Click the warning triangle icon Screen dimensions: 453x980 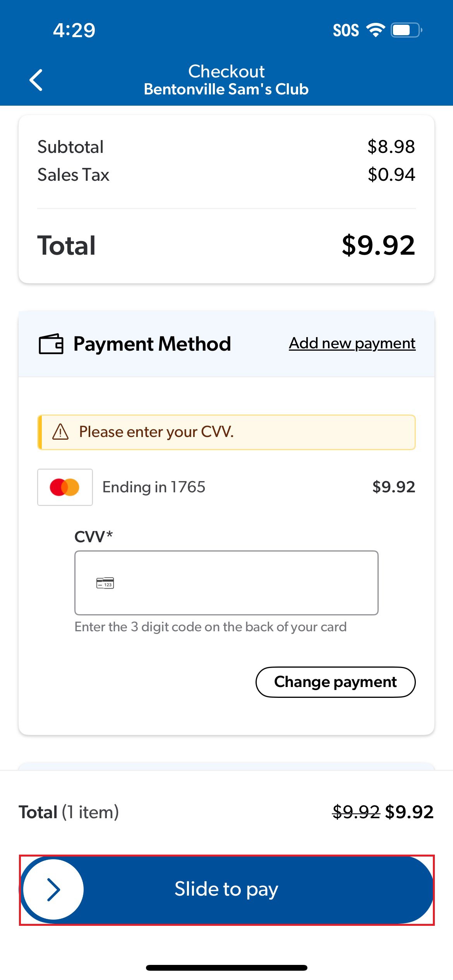click(x=60, y=432)
